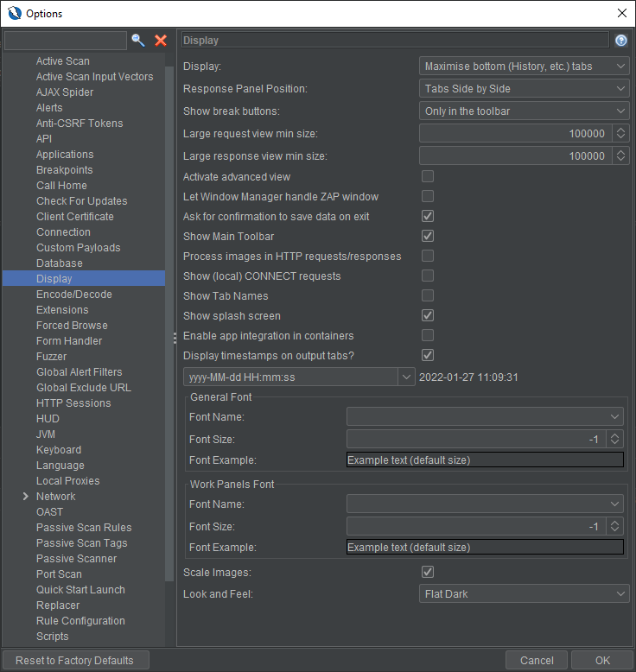Image resolution: width=636 pixels, height=672 pixels.
Task: Open Keyboard options
Action: 59,449
